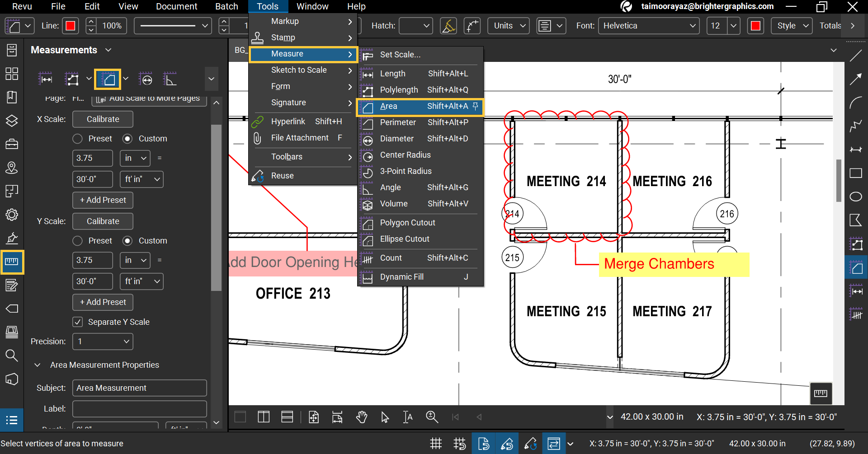Select the Pan hand tool
The image size is (868, 454).
(362, 417)
